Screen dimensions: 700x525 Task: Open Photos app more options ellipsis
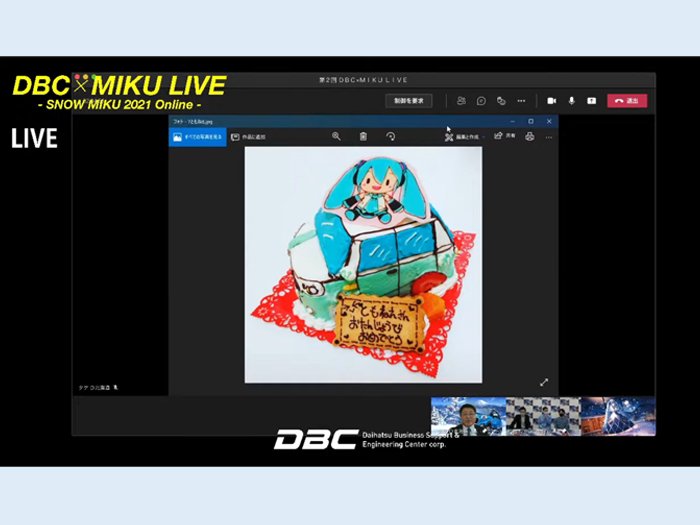click(x=549, y=138)
